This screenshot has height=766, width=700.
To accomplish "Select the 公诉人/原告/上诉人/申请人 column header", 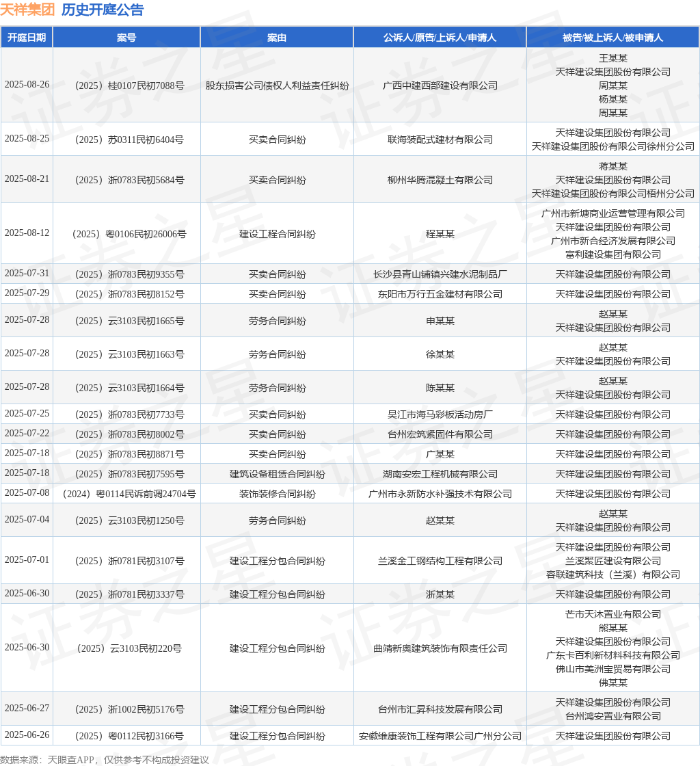I will [x=440, y=38].
